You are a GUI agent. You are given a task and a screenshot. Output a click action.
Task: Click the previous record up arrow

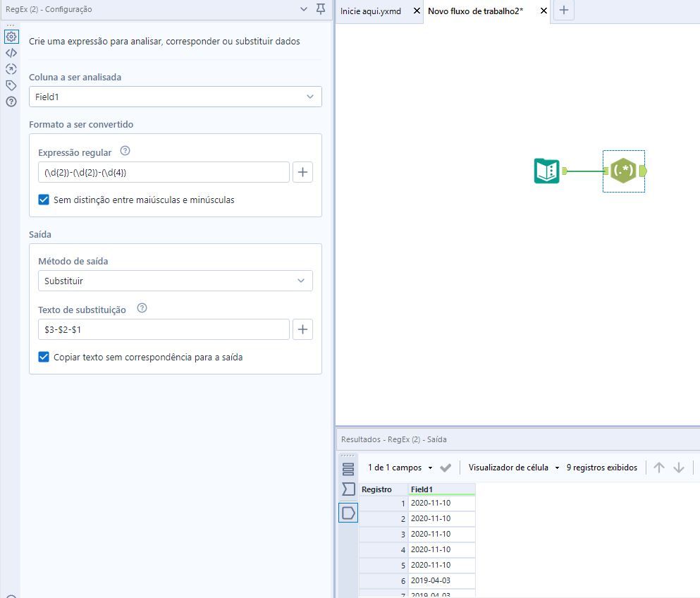click(x=659, y=468)
